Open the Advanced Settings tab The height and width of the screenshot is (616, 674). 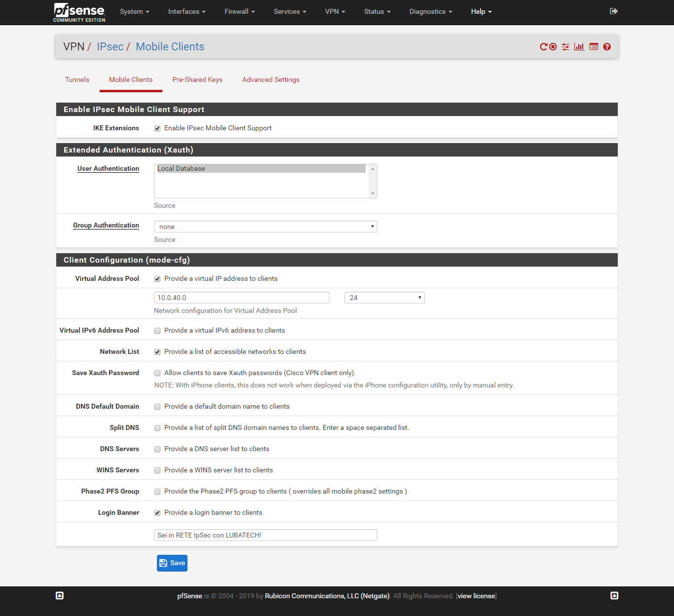point(271,79)
